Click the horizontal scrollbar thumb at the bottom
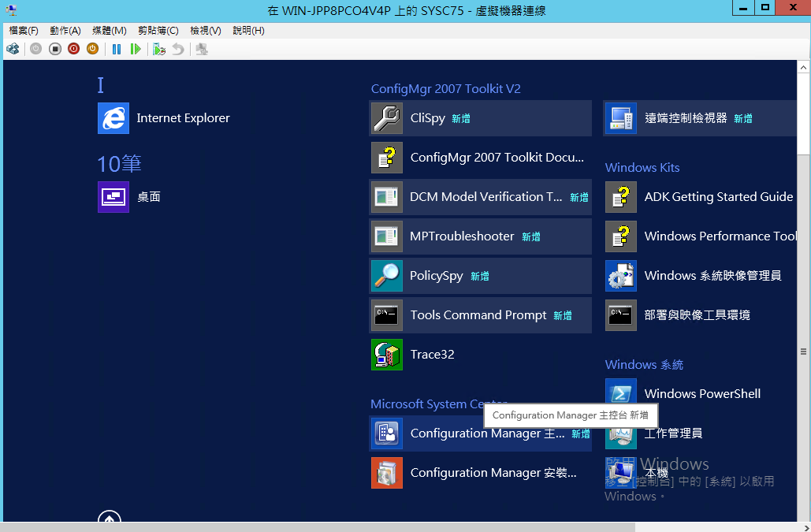This screenshot has width=811, height=532. 319,527
